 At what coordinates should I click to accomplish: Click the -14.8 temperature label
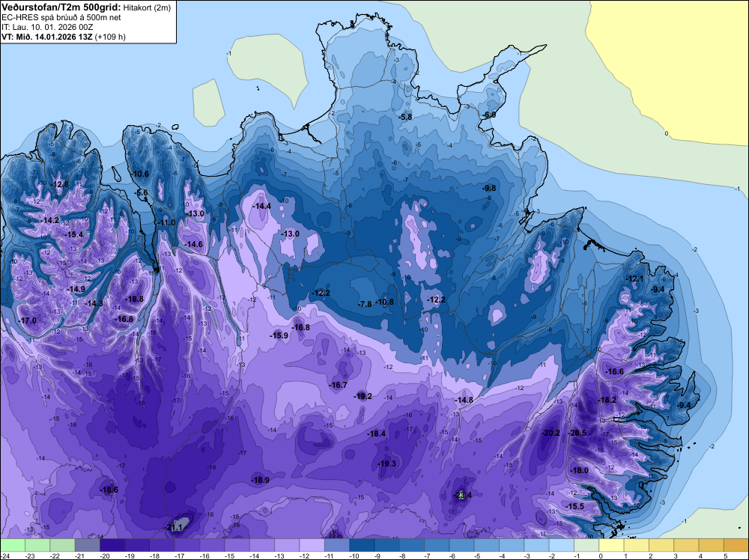click(464, 400)
